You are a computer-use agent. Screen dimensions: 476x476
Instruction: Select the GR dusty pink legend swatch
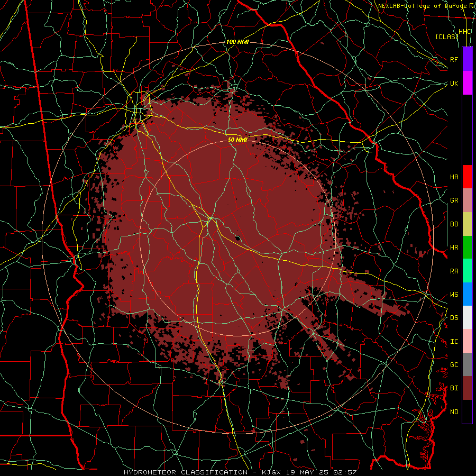(x=467, y=200)
